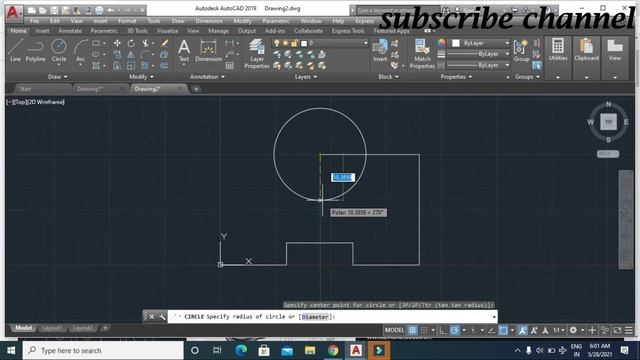Switch to the Layout1 tab
This screenshot has width=640, height=360.
pos(52,328)
